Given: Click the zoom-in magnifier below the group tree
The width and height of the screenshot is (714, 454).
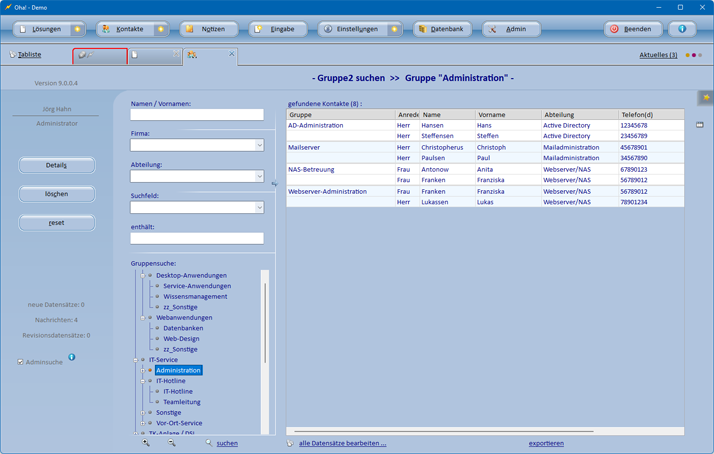Looking at the screenshot, I should (146, 442).
